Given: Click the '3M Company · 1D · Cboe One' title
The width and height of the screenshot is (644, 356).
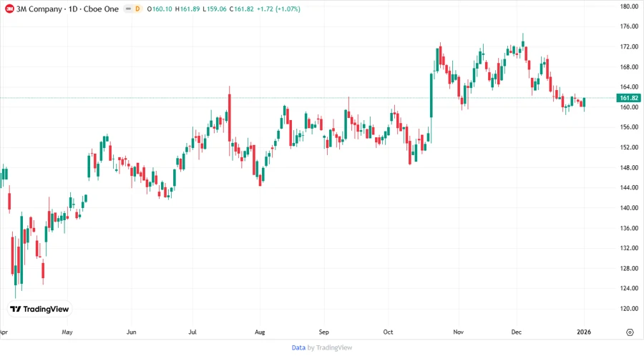Looking at the screenshot, I should pyautogui.click(x=67, y=9).
